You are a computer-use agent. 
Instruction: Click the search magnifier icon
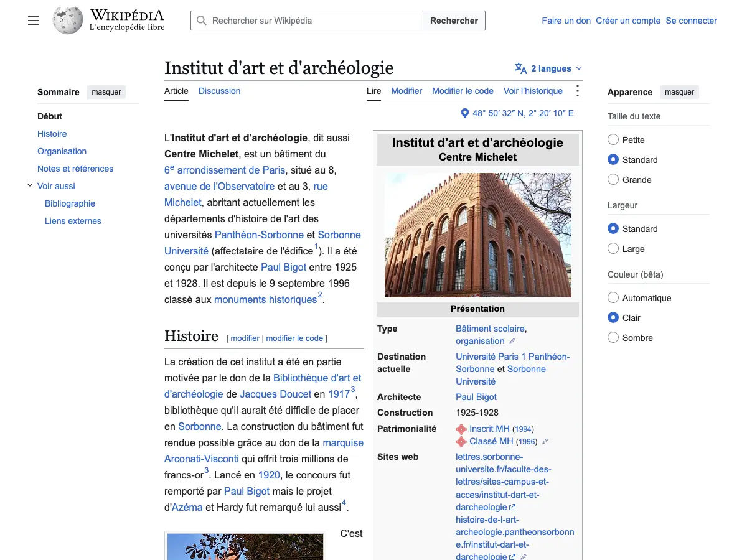(201, 21)
